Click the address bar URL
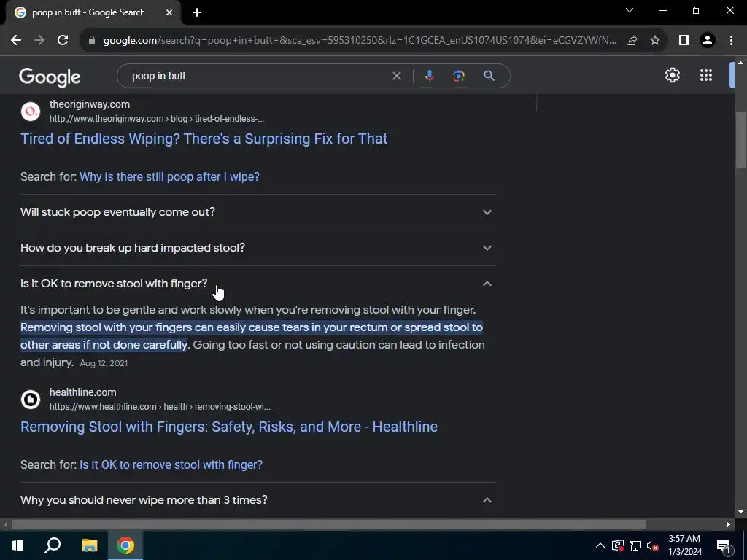The width and height of the screenshot is (747, 560). point(360,41)
